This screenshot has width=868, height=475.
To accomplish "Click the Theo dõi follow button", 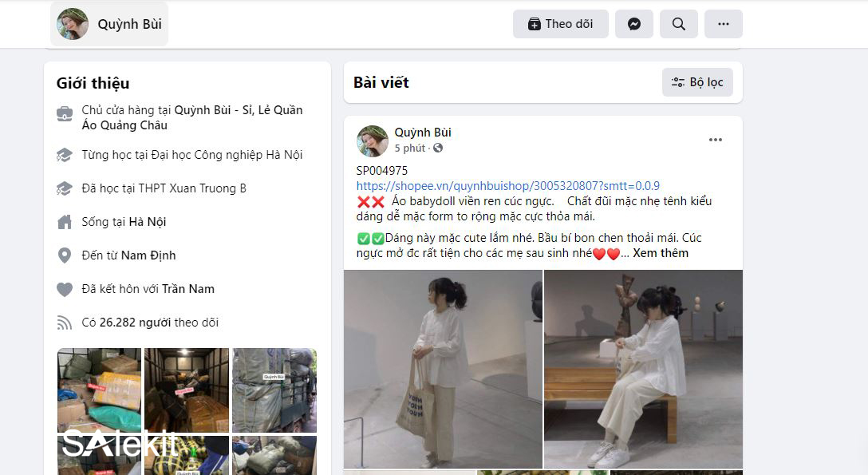I will coord(561,24).
